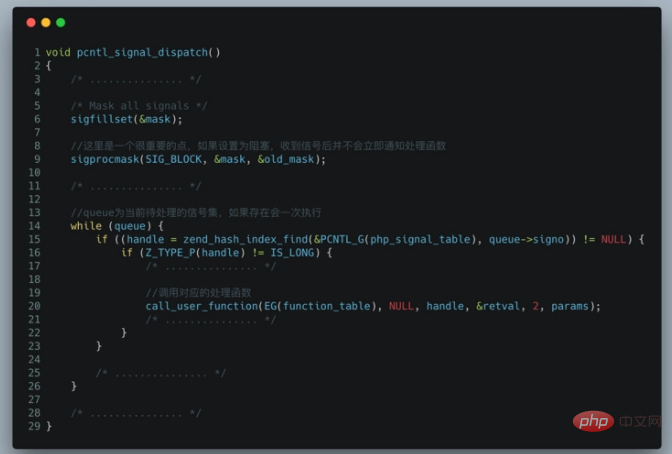The height and width of the screenshot is (454, 672).
Task: Click the Chinese comment on line 8
Action: pyautogui.click(x=258, y=146)
